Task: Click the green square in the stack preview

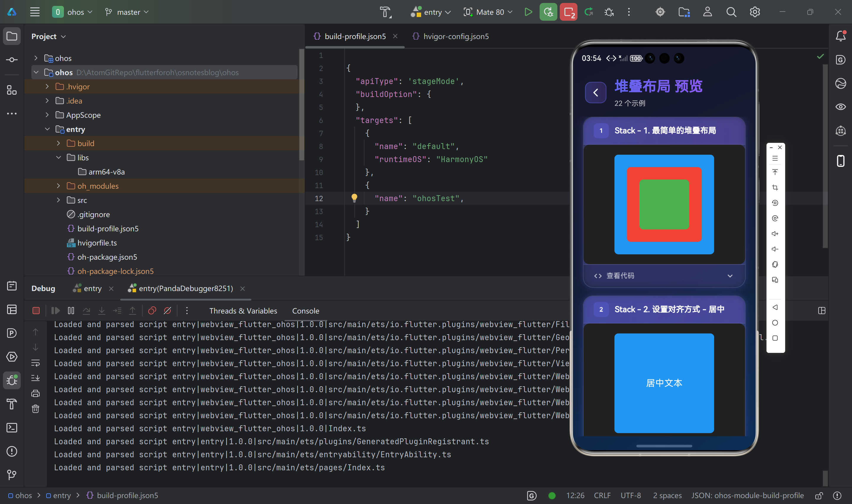Action: coord(664,204)
